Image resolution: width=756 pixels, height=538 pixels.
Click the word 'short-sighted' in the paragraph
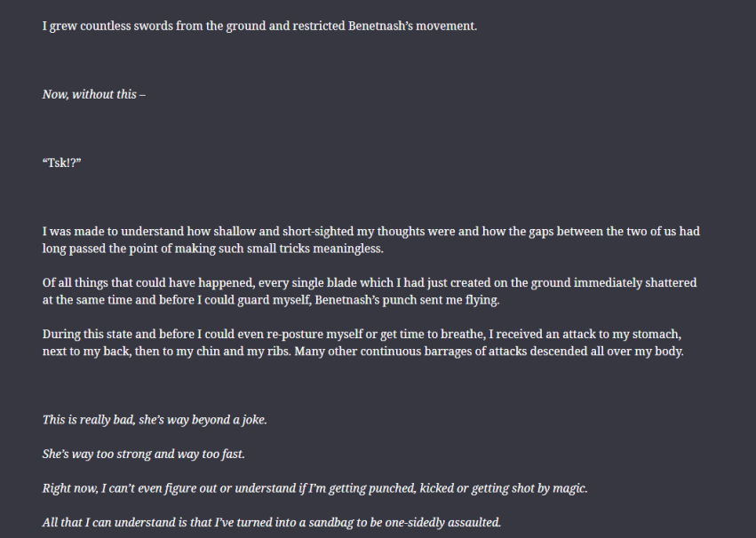coord(318,232)
